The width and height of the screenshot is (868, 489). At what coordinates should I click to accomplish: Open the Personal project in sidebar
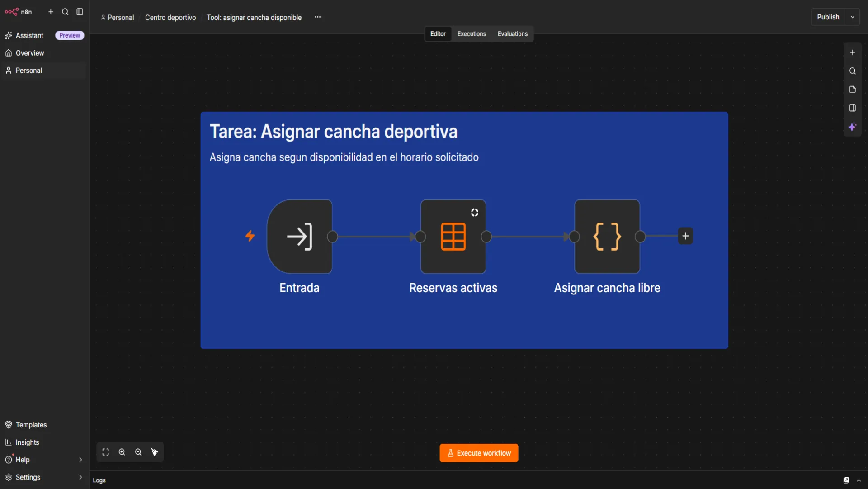tap(44, 71)
